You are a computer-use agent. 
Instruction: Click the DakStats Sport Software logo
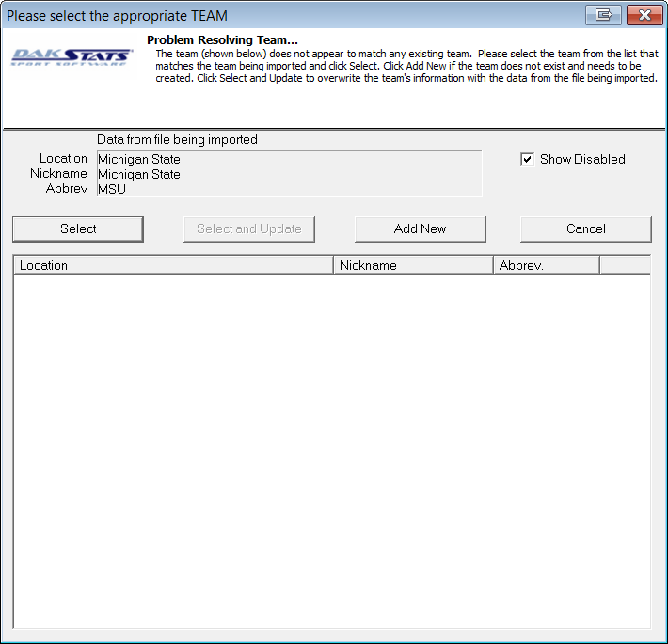[x=72, y=58]
